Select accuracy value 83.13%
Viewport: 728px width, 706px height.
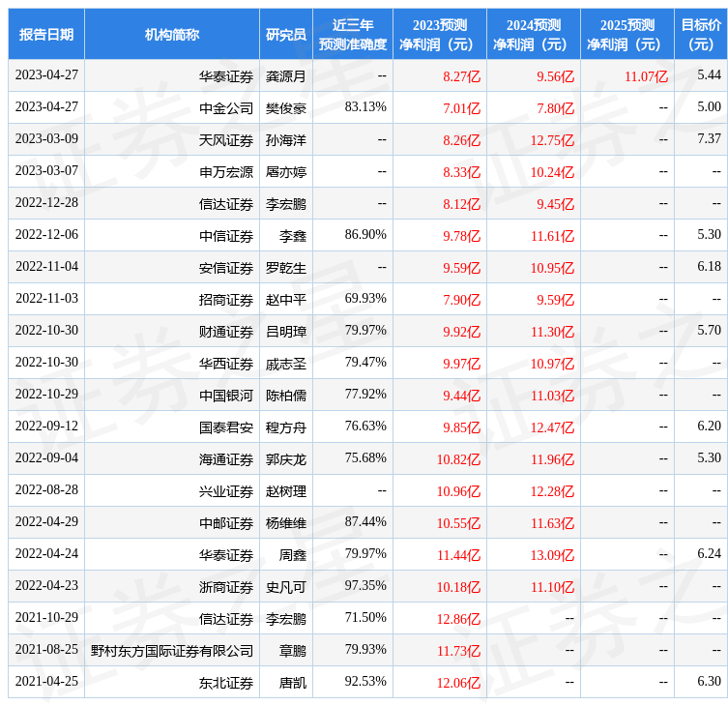[x=365, y=106]
